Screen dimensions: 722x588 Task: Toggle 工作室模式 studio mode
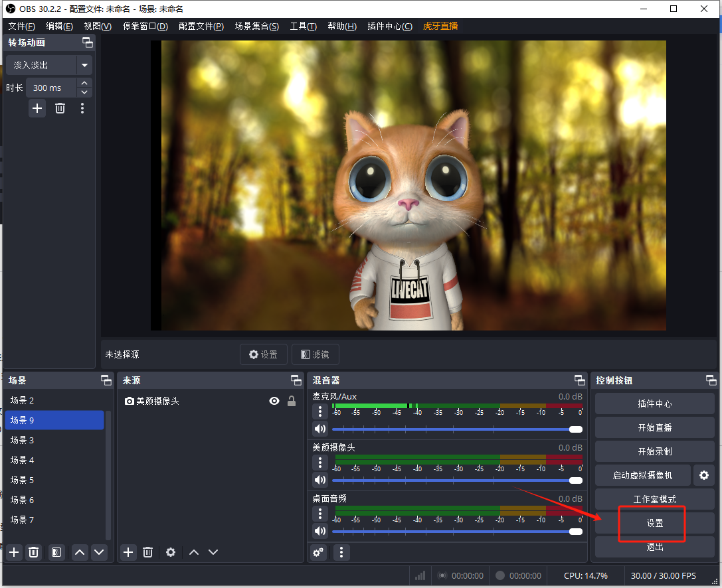click(654, 499)
